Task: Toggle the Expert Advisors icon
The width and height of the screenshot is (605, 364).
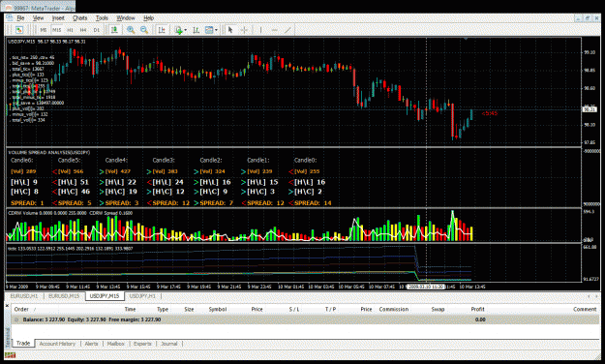Action: [114, 30]
